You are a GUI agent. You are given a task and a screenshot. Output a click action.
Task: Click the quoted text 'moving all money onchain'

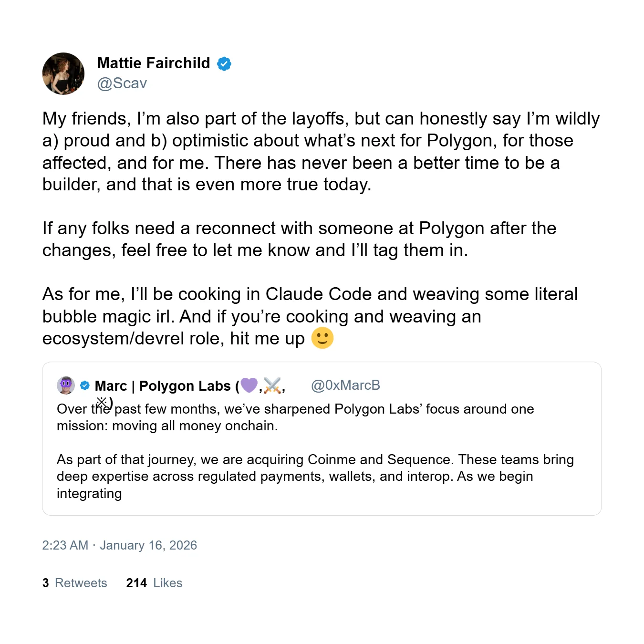coord(194,426)
